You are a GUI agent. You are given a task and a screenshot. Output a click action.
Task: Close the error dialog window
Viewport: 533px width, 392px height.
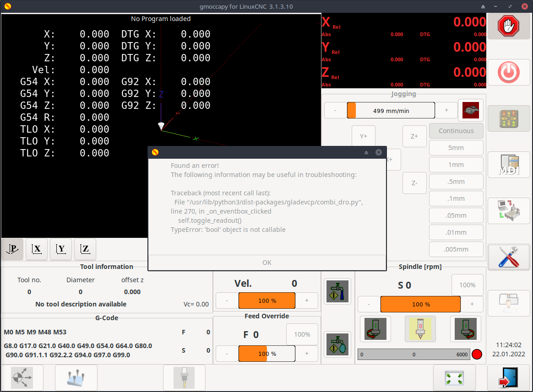[378, 152]
